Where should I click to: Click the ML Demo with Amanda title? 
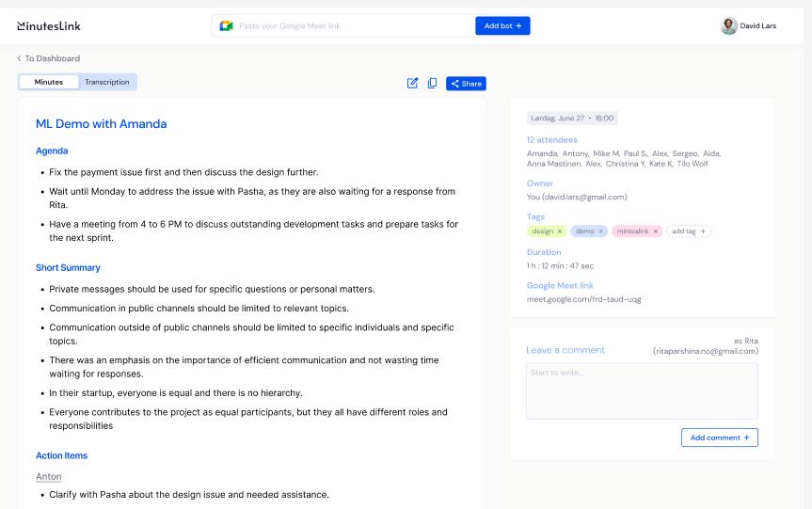(101, 124)
